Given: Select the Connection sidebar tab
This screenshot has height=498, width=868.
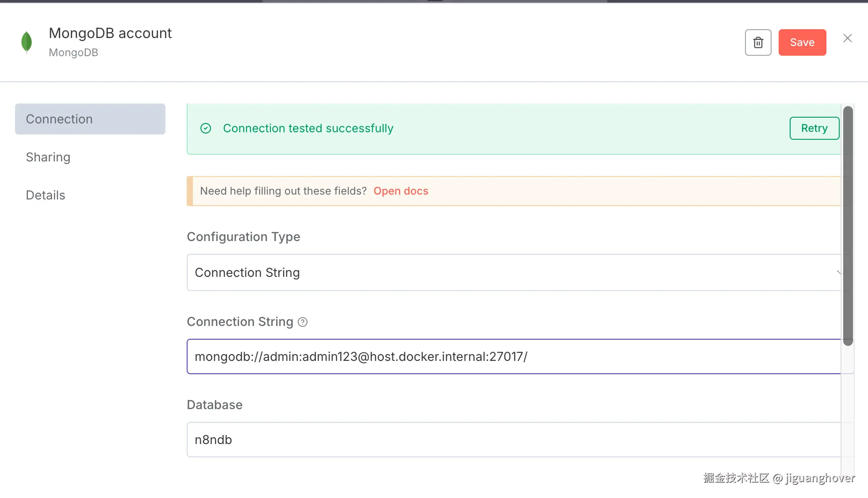Looking at the screenshot, I should pyautogui.click(x=90, y=119).
